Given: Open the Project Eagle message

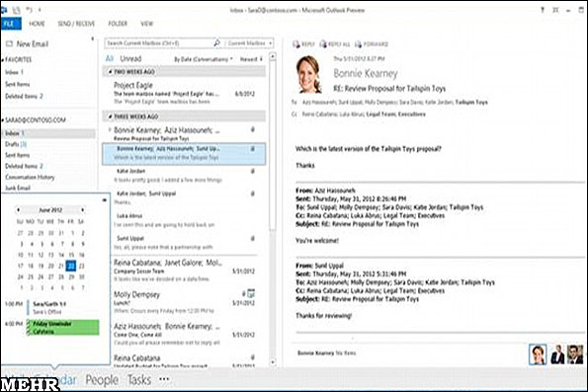Looking at the screenshot, I should click(184, 93).
